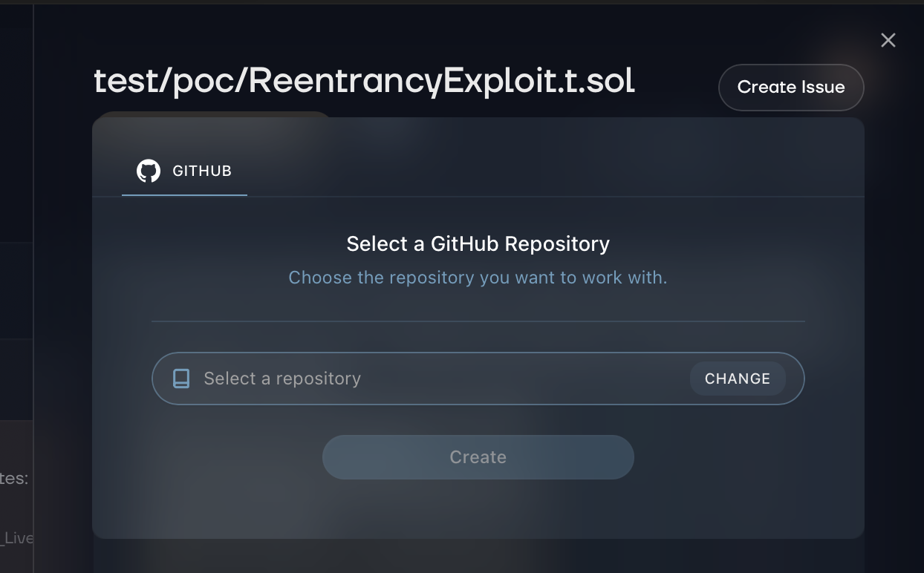This screenshot has width=924, height=573.
Task: Click the octocat symbol beside GITHUB label
Action: tap(149, 170)
